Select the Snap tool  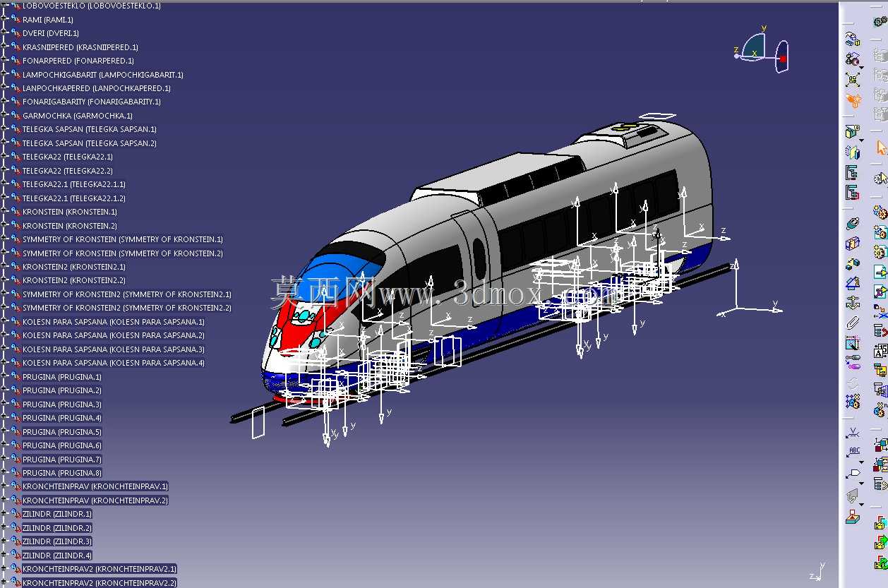coord(853,59)
